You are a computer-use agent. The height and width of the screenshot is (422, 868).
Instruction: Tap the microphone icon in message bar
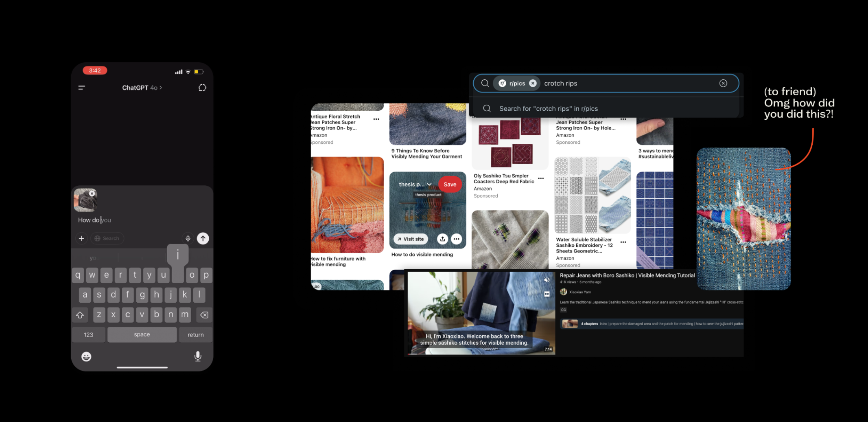(188, 238)
